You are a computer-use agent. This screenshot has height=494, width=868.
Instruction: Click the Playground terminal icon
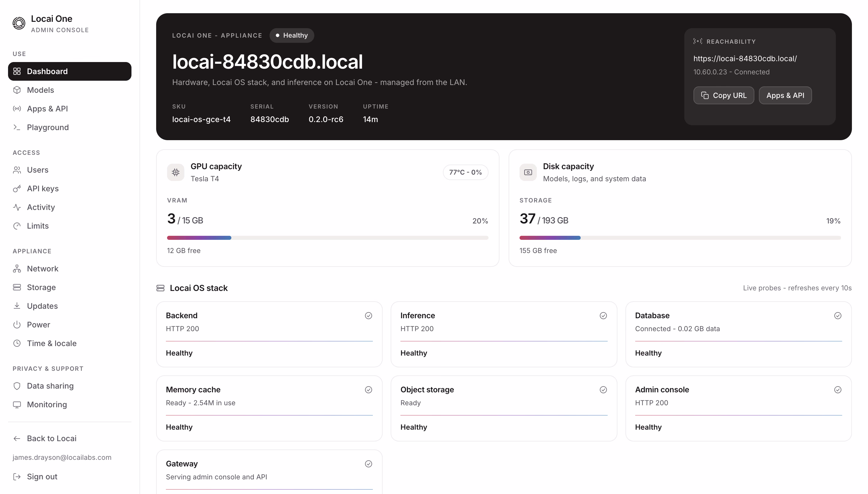coord(17,127)
